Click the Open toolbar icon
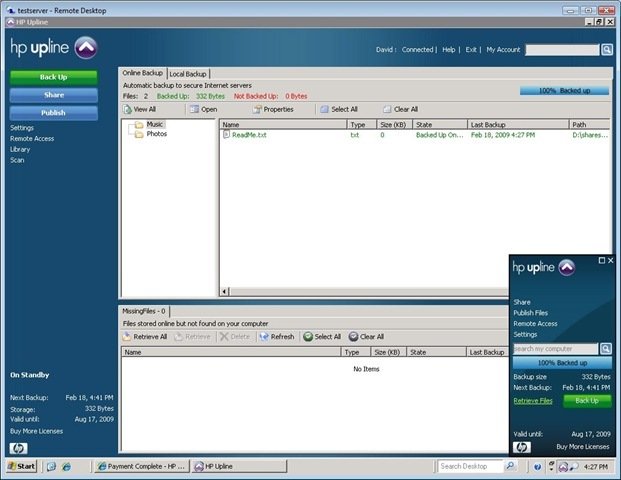 pyautogui.click(x=194, y=109)
